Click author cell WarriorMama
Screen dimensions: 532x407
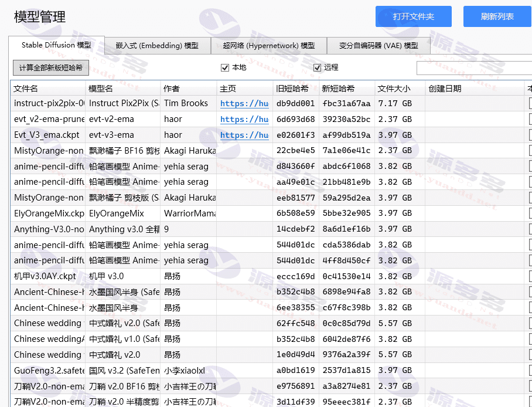[189, 213]
